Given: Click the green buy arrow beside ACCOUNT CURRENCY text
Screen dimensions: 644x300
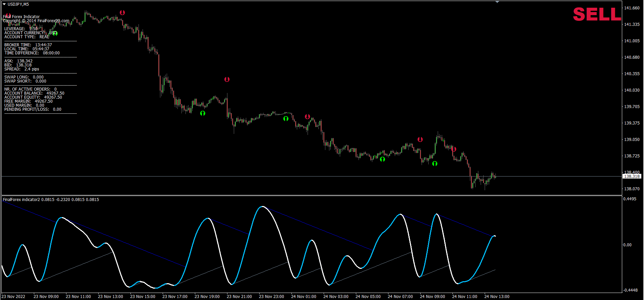Looking at the screenshot, I should pos(55,33).
